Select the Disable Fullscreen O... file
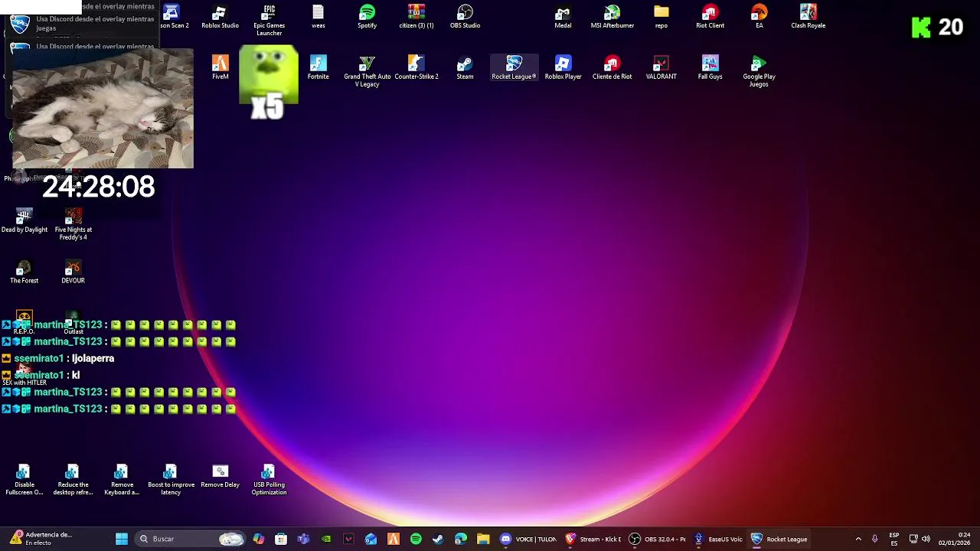The image size is (980, 551). tap(24, 480)
